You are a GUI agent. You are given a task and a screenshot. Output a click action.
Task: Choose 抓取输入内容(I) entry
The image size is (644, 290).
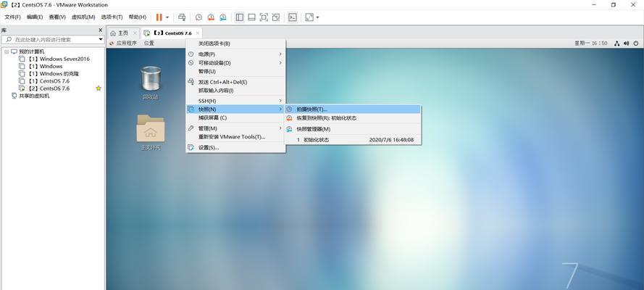(235, 91)
